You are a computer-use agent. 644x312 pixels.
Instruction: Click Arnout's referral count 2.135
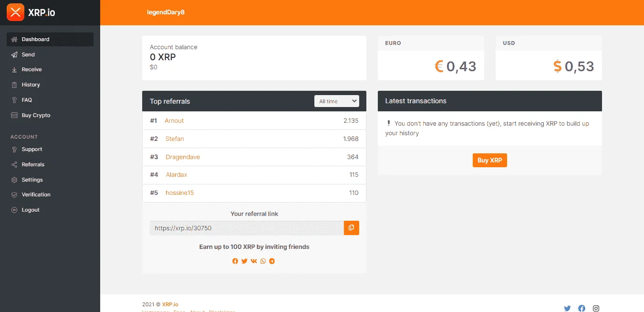(x=351, y=121)
